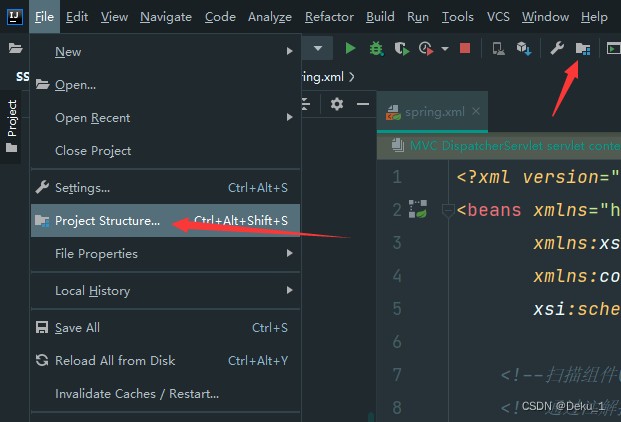Start debugging with the bug icon
621x422 pixels.
click(376, 49)
